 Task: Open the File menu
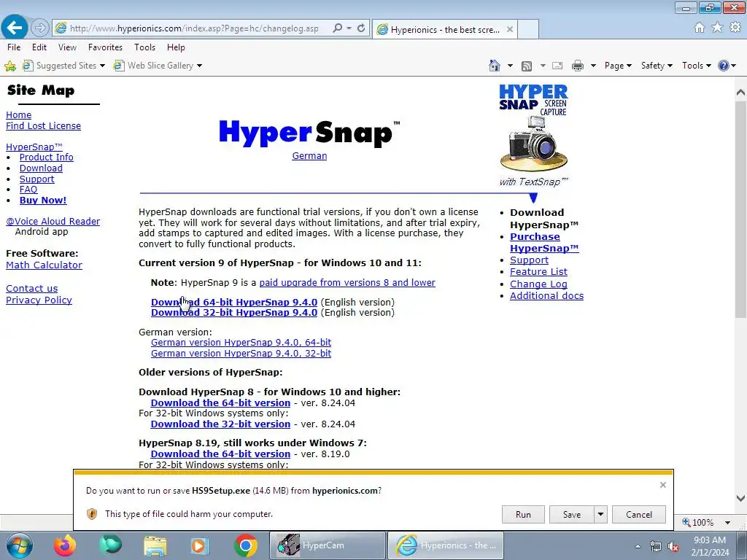click(x=14, y=47)
